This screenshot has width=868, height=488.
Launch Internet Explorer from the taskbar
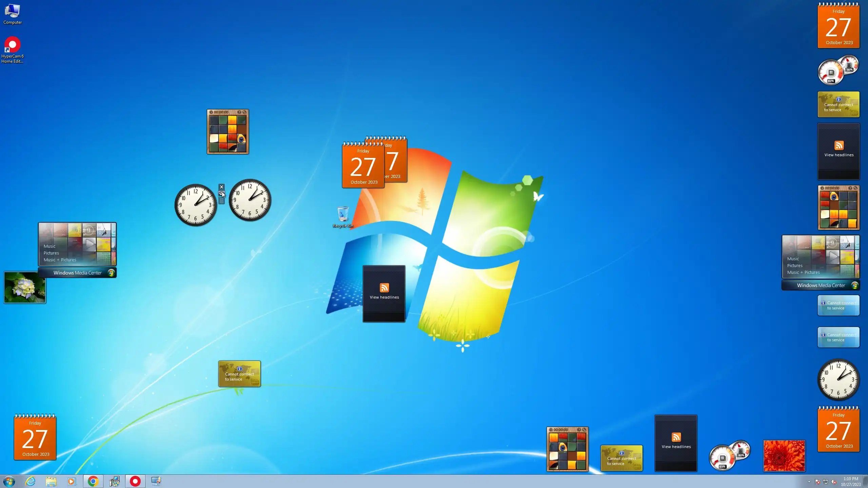point(30,481)
